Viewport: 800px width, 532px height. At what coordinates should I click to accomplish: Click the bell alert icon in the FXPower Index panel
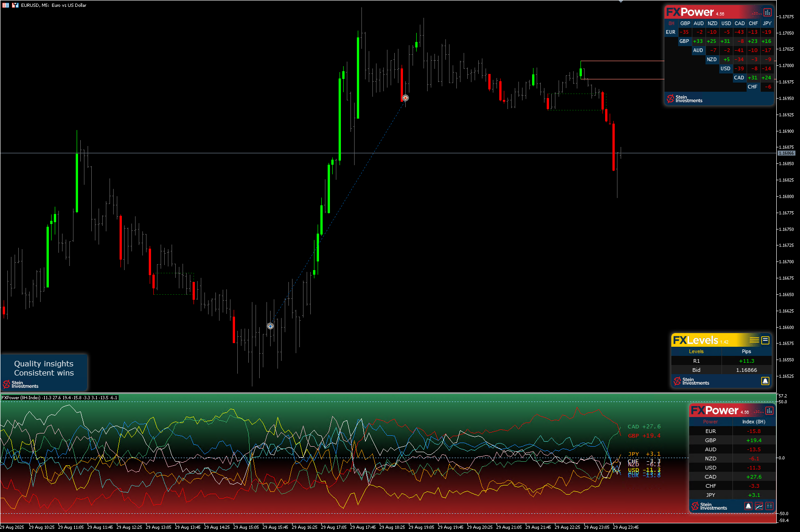pos(748,506)
